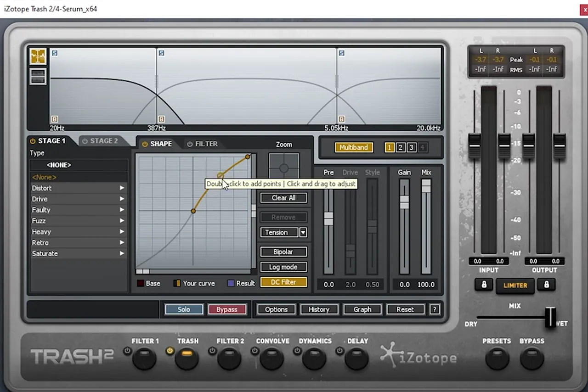Solo the band starting at 20Hz

[x=54, y=53]
